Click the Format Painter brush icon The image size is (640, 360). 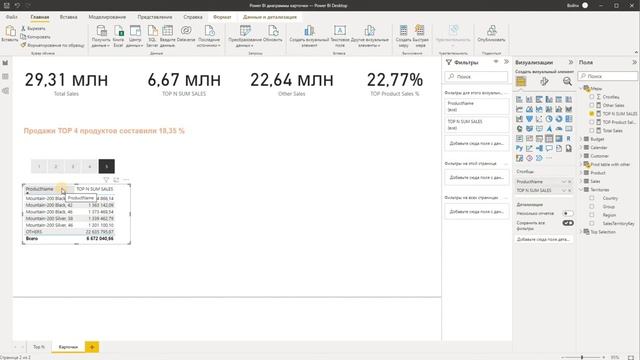[23, 45]
